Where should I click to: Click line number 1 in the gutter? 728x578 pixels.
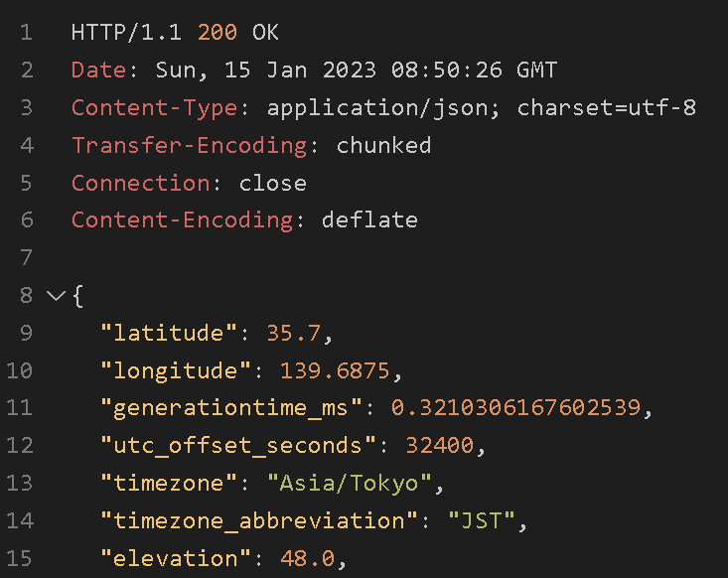[x=26, y=33]
